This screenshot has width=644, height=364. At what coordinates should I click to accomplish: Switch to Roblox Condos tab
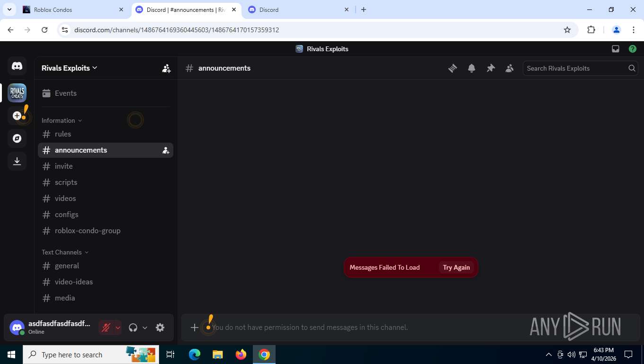tap(73, 9)
